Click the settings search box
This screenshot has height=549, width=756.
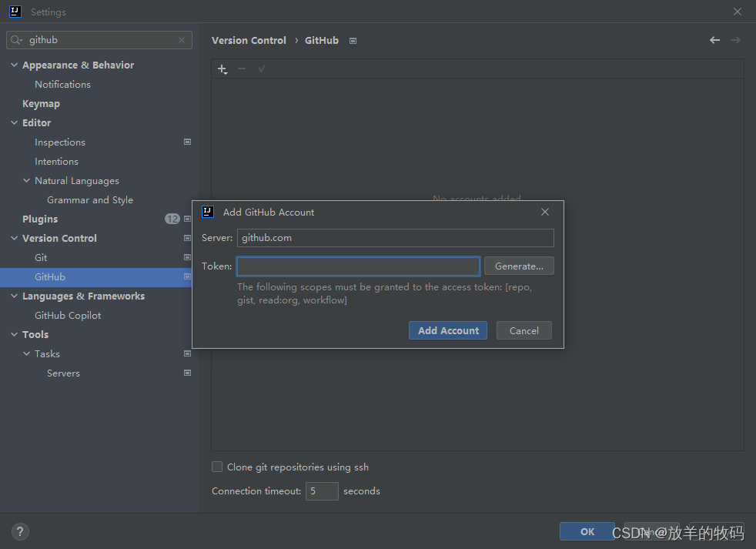tap(99, 40)
